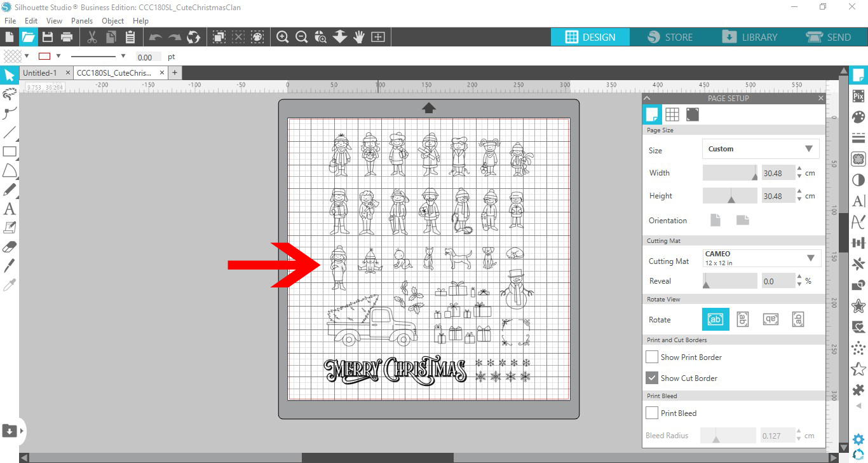Viewport: 868px width, 463px height.
Task: Save the document with floppy disk icon
Action: (48, 37)
